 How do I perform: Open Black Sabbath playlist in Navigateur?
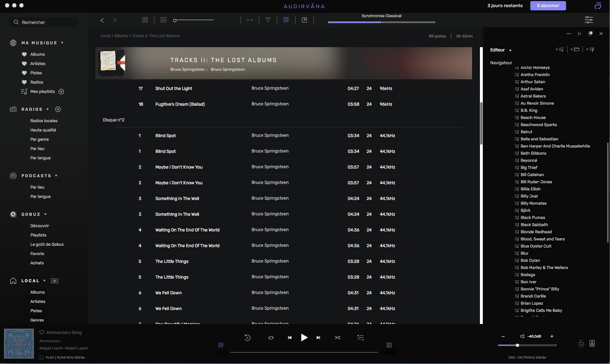coord(534,225)
